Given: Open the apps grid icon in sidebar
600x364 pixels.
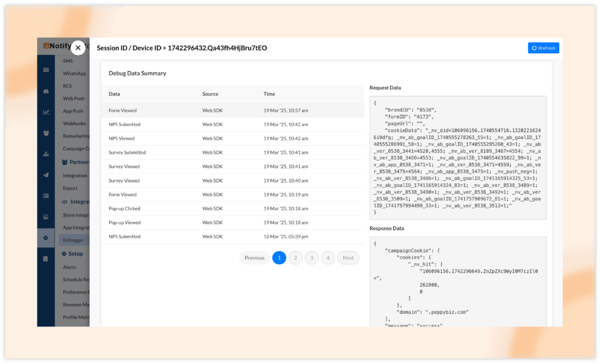Looking at the screenshot, I should tap(46, 70).
